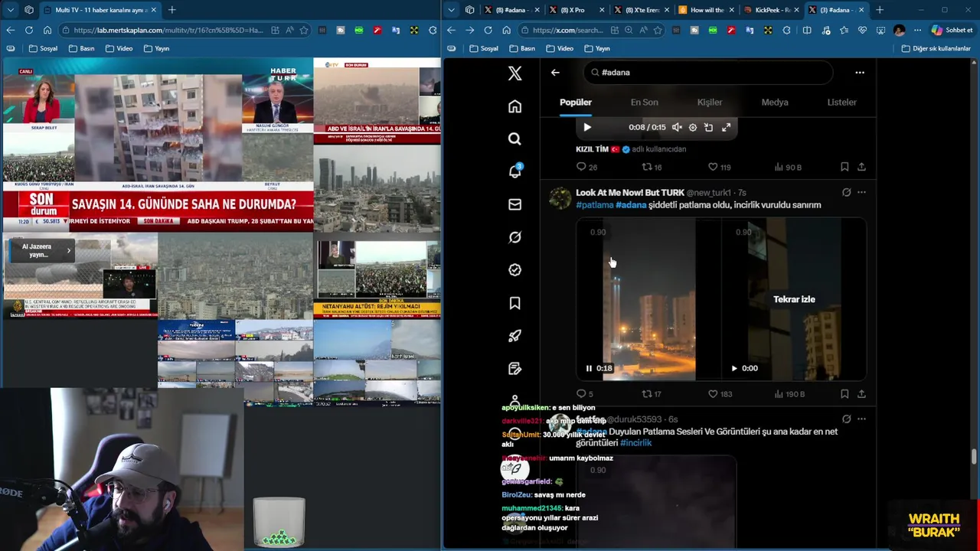Open Edge settings and more menu in right window
This screenshot has height=551, width=980.
917,30
